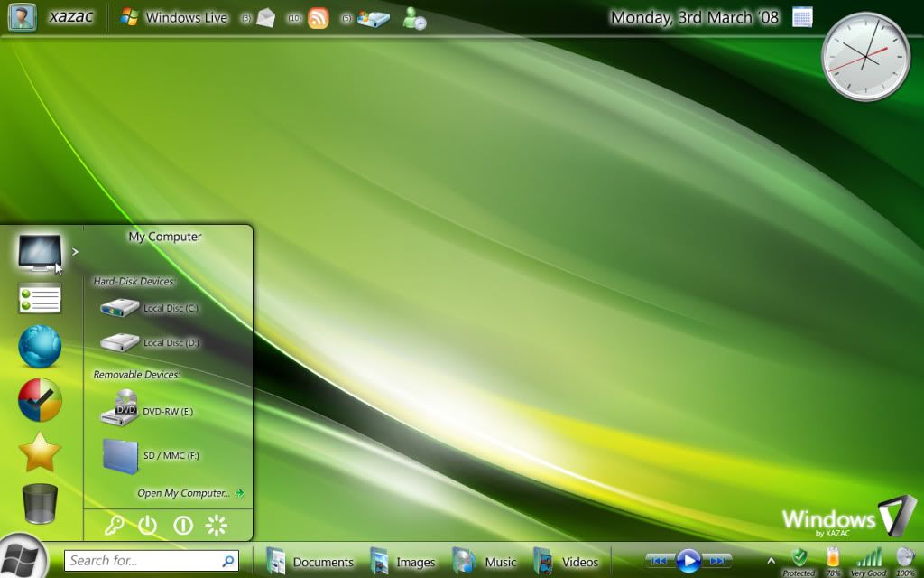The height and width of the screenshot is (578, 924).
Task: Click the speaker volume 100% icon
Action: coord(905,558)
